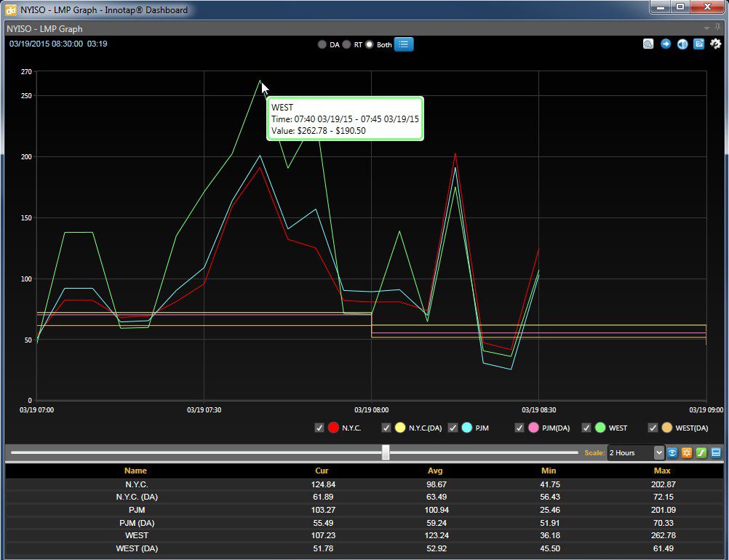Screen dimensions: 729x560
Task: Click the N.Y.C. row name in table
Action: [137, 484]
